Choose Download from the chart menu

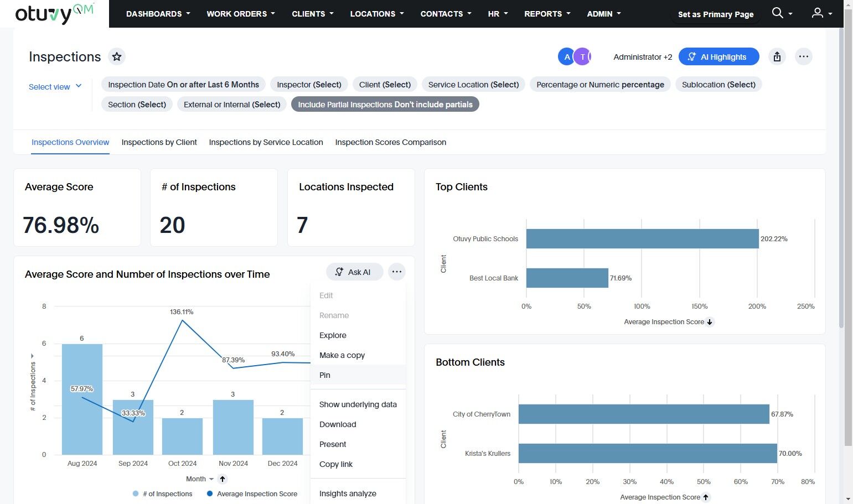coord(358,424)
